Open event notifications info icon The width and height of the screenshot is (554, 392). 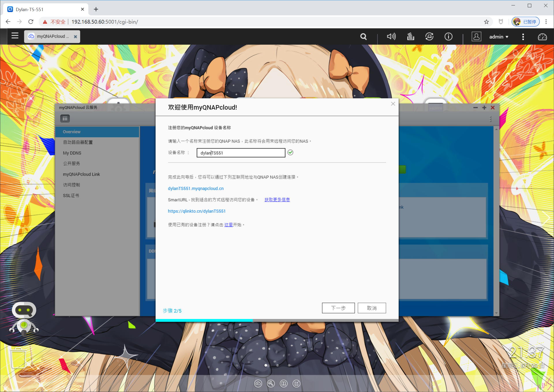click(448, 37)
